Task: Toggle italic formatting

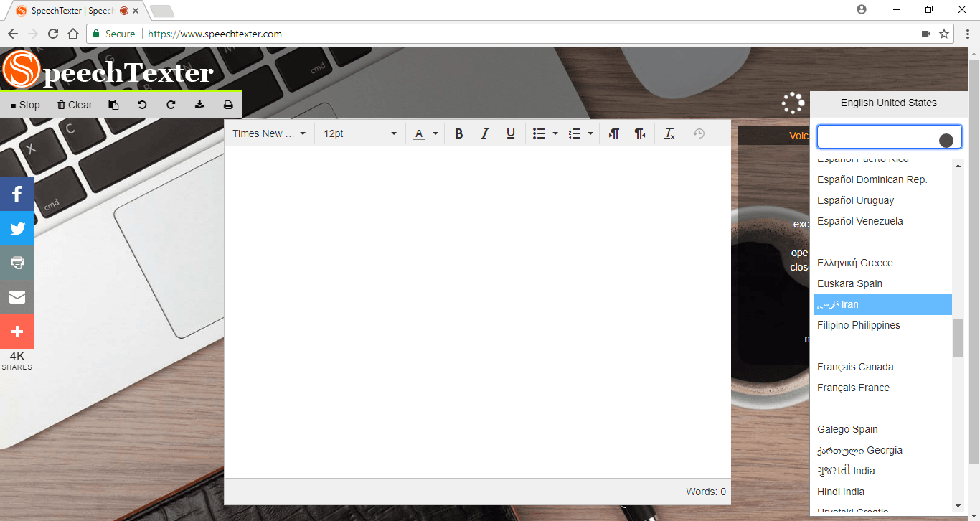Action: point(485,133)
